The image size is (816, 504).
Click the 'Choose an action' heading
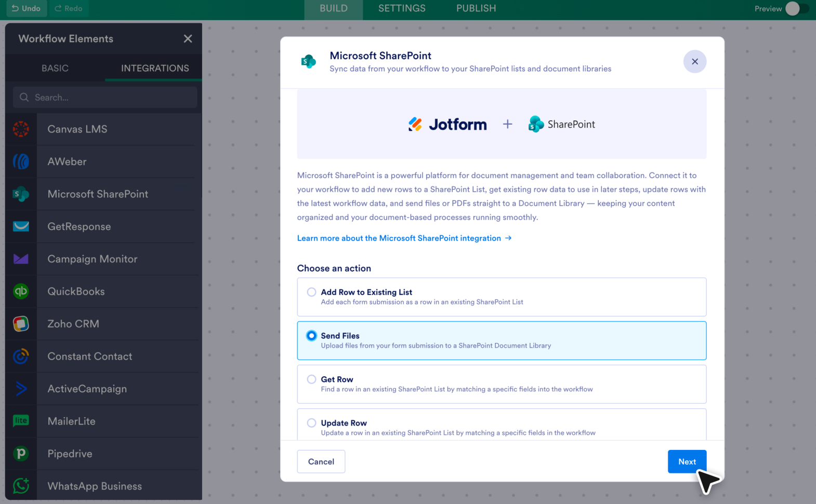(334, 268)
